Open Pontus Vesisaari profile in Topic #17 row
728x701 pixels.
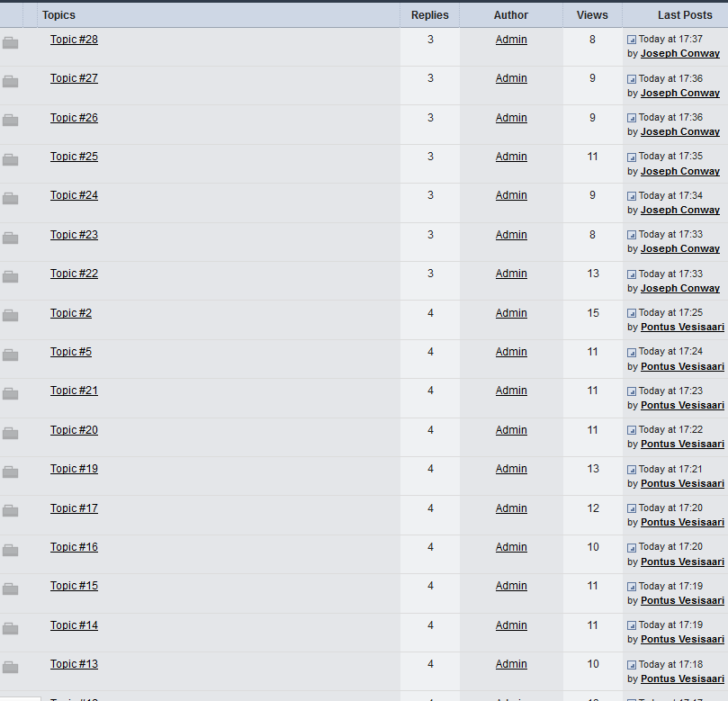682,522
